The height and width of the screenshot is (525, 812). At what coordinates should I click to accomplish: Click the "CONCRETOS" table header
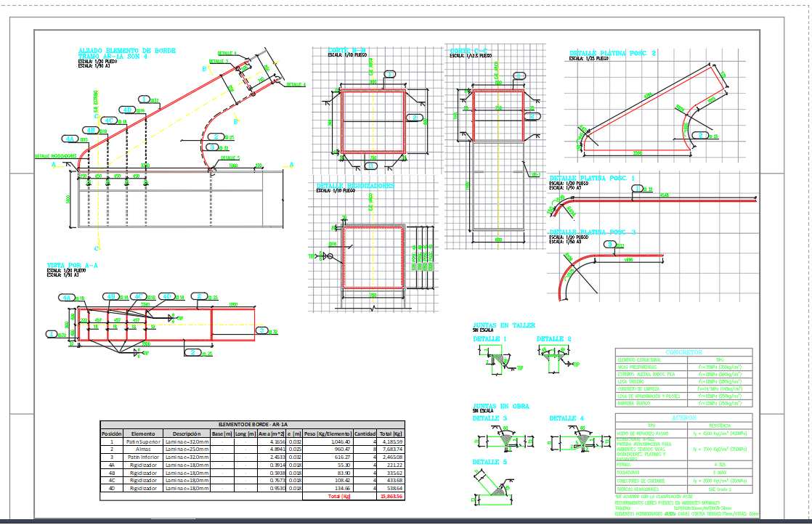pyautogui.click(x=683, y=351)
